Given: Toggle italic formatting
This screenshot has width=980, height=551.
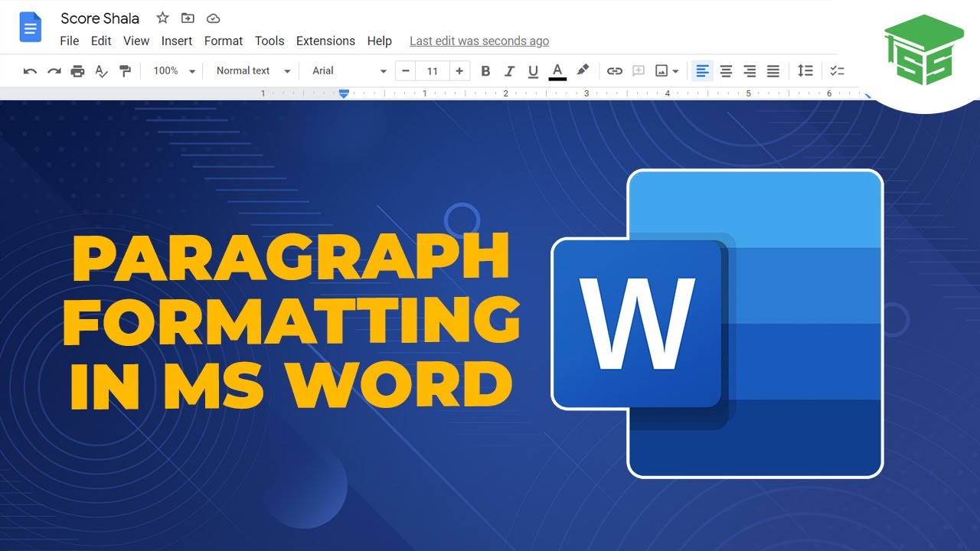Looking at the screenshot, I should (x=509, y=71).
